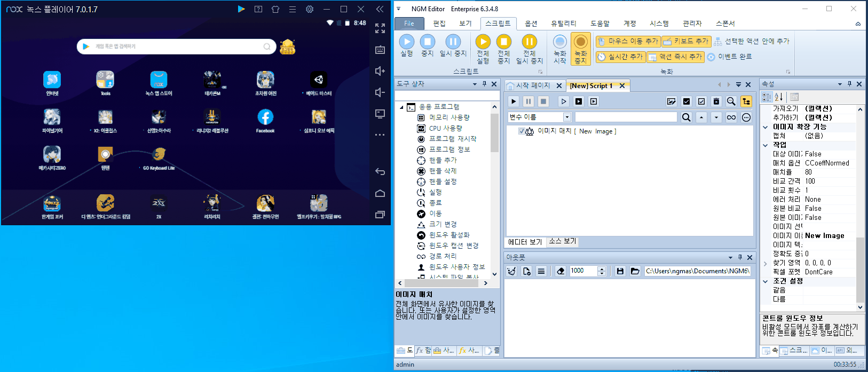Switch to the 유틸리티 ribbon tab

[564, 23]
